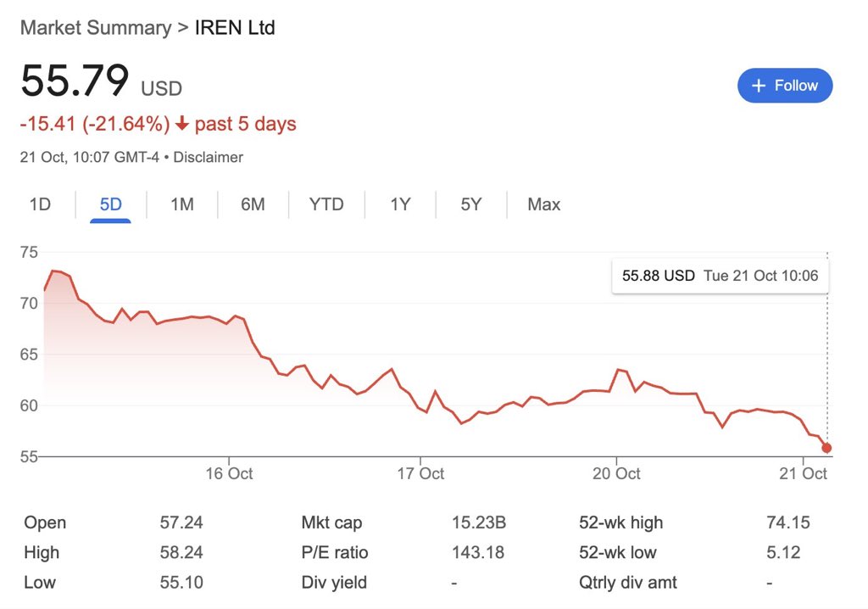The image size is (868, 609).
Task: Select the red endpoint dot on chart
Action: [x=826, y=447]
